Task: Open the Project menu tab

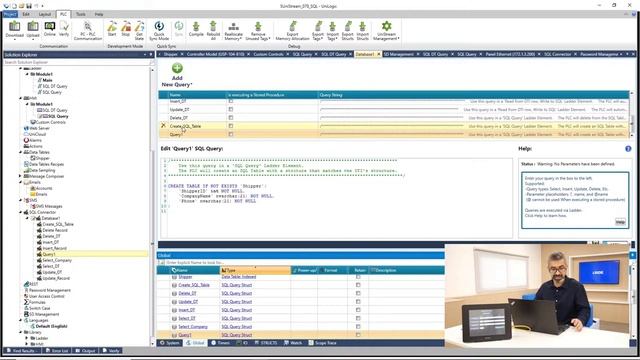Action: (x=10, y=14)
